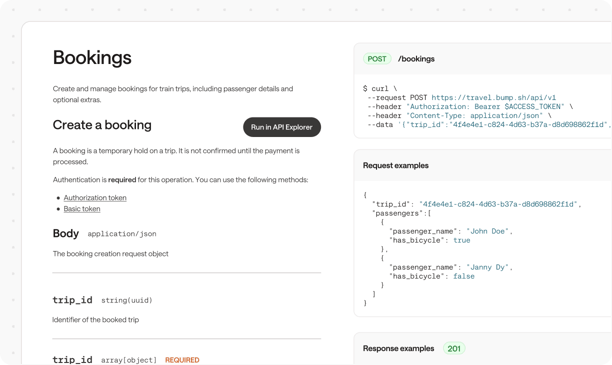Open the Basic token link

click(x=82, y=209)
